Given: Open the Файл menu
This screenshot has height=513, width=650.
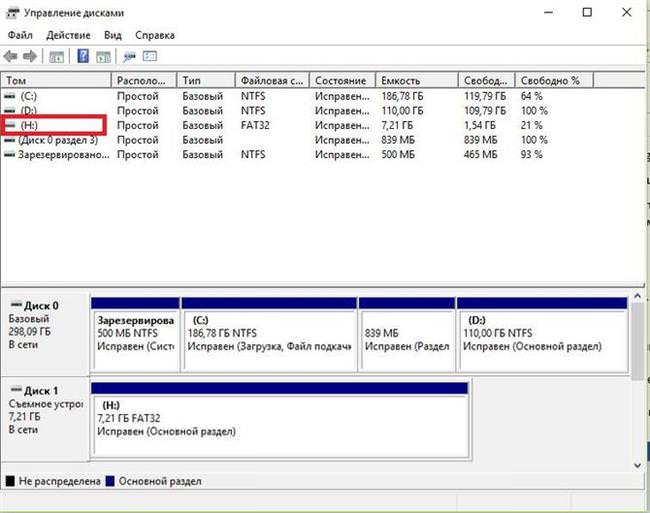Looking at the screenshot, I should click(x=20, y=35).
